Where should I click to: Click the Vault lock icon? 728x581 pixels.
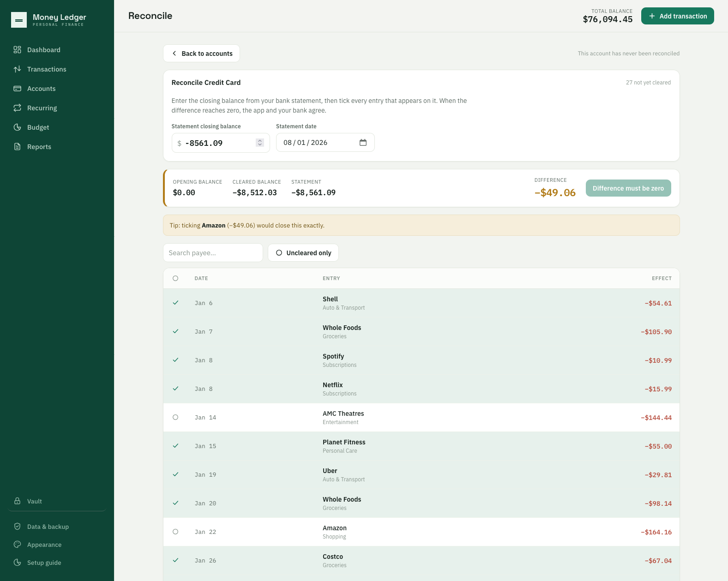pyautogui.click(x=18, y=501)
